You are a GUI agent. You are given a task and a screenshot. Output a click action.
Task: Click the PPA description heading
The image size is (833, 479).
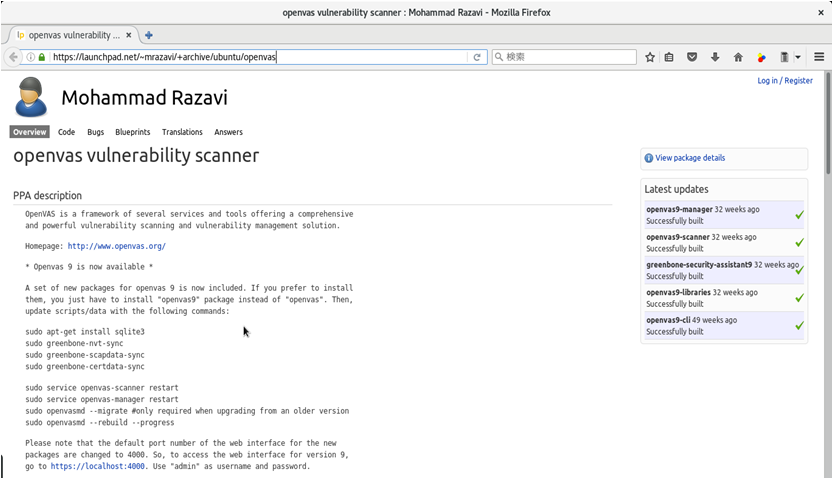pyautogui.click(x=47, y=195)
